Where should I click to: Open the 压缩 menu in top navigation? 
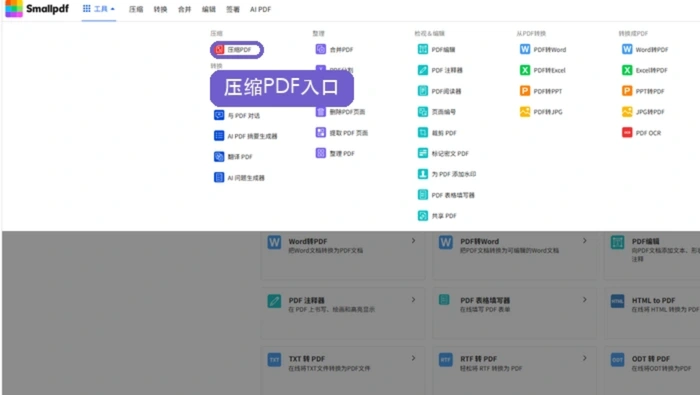[136, 9]
